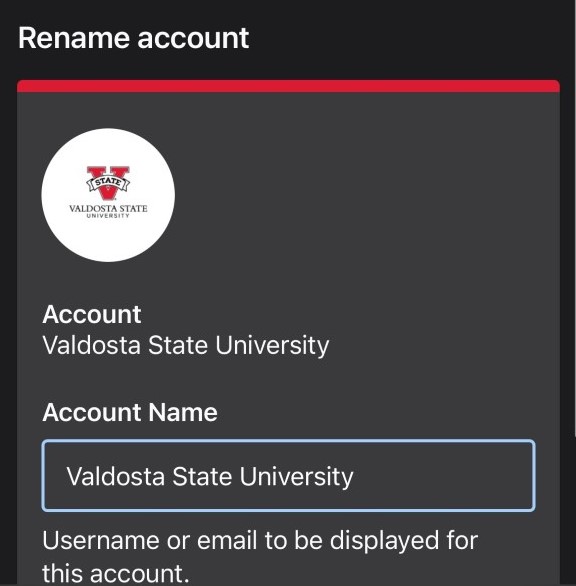Click the small UNIVERSITY text in the logo

pyautogui.click(x=108, y=216)
